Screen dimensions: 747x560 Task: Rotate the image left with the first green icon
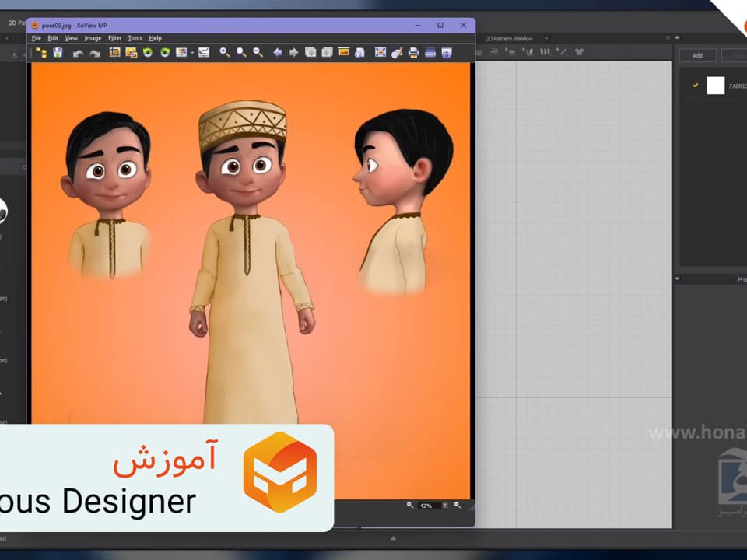coord(148,52)
